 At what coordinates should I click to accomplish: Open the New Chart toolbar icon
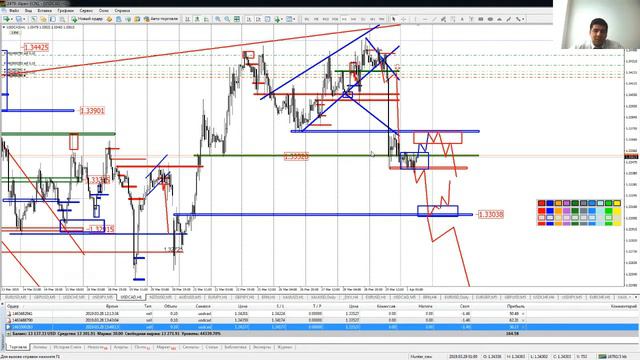click(x=7, y=19)
